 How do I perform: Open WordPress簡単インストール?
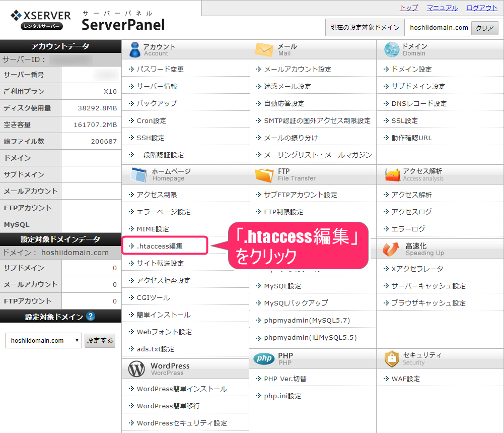pos(182,389)
